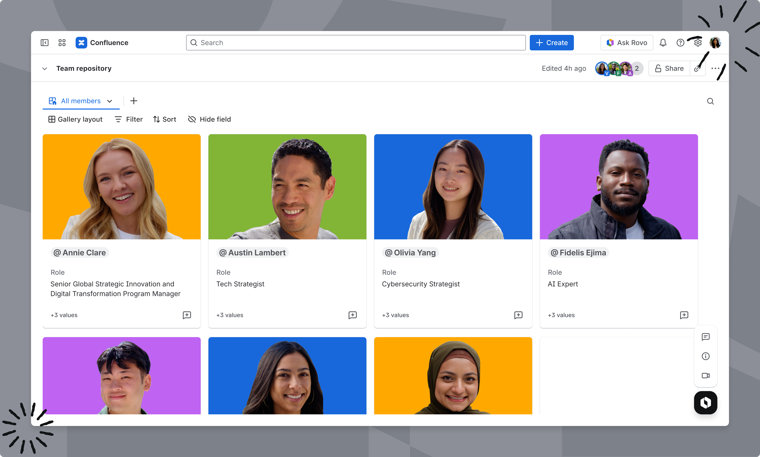Expand the All members view dropdown
The width and height of the screenshot is (760, 457).
click(110, 101)
